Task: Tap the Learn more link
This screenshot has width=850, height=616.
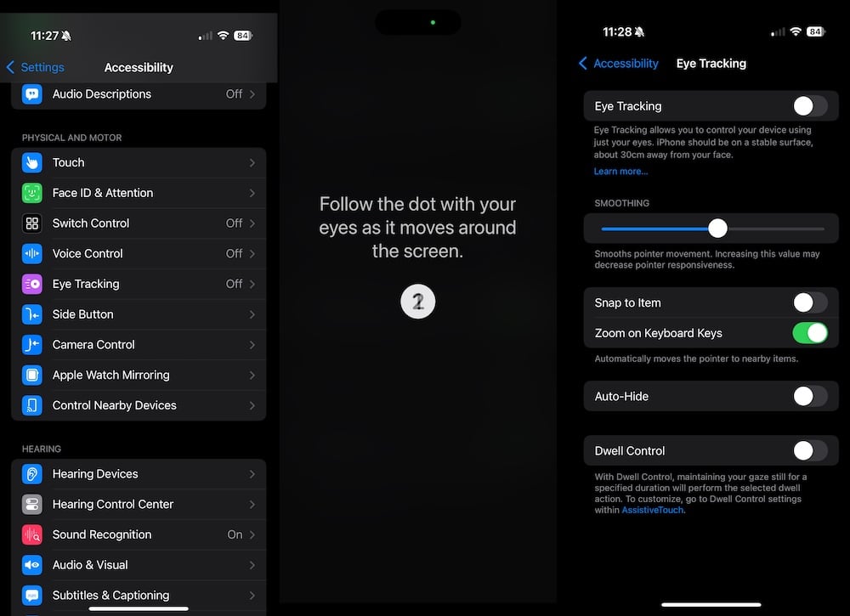Action: point(619,171)
